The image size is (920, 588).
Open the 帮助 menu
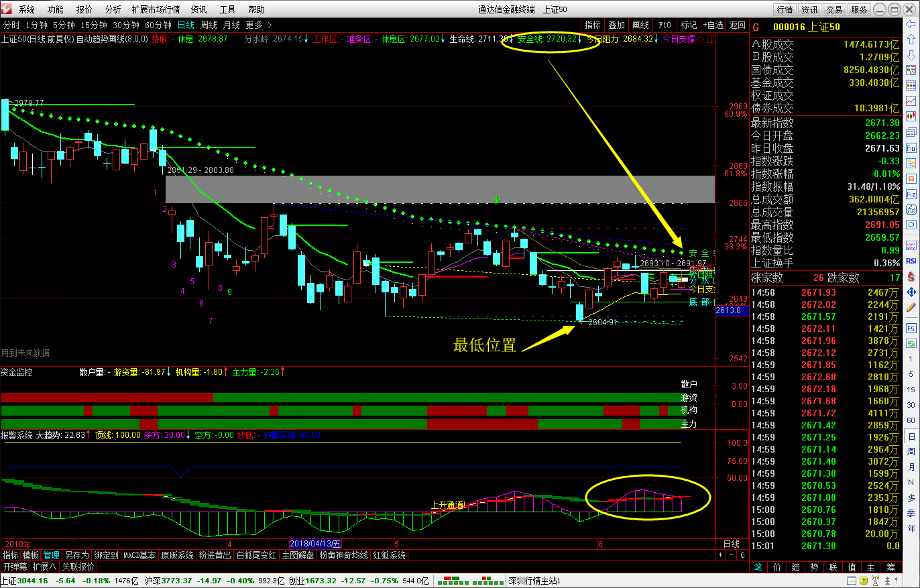coord(256,9)
